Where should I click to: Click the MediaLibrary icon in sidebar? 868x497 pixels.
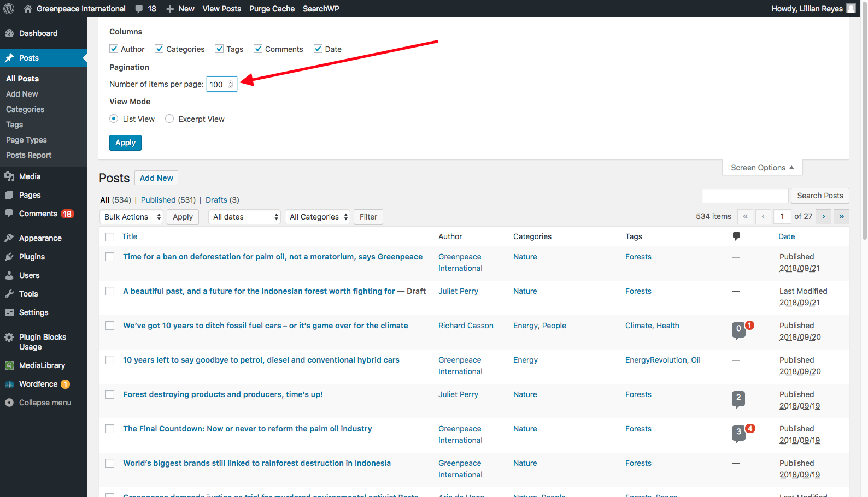[9, 365]
